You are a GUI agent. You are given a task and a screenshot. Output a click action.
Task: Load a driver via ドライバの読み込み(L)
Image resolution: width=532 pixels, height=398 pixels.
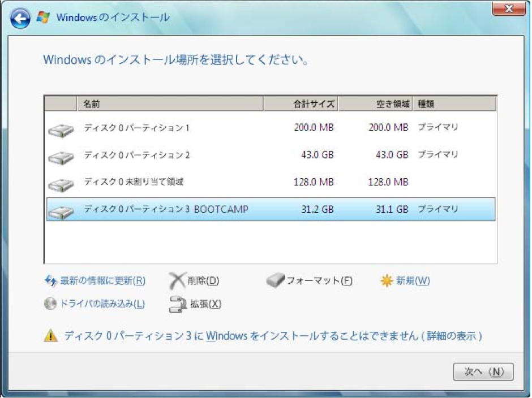(x=102, y=304)
